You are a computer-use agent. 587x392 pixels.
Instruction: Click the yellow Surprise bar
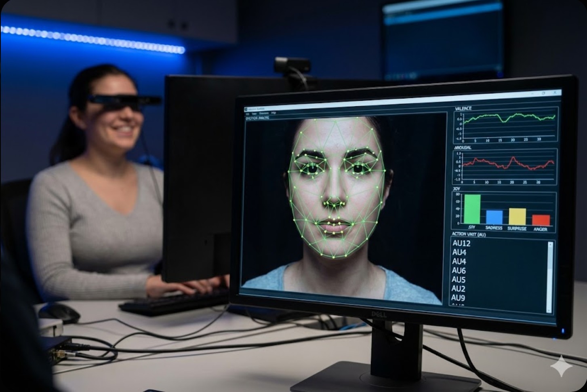click(517, 217)
